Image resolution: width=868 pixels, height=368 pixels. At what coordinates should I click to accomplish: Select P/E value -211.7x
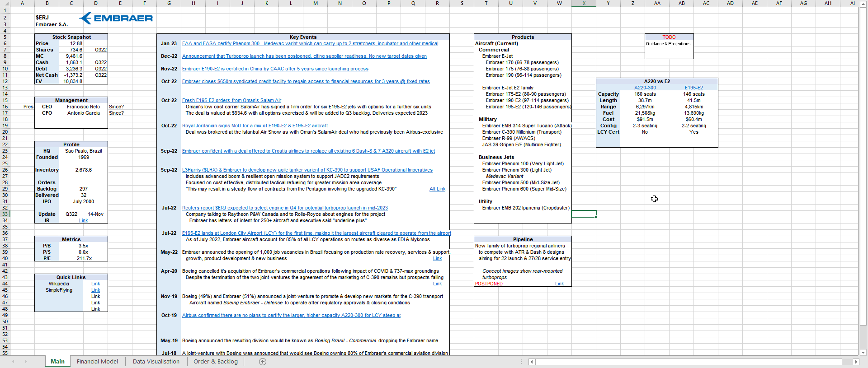point(84,259)
